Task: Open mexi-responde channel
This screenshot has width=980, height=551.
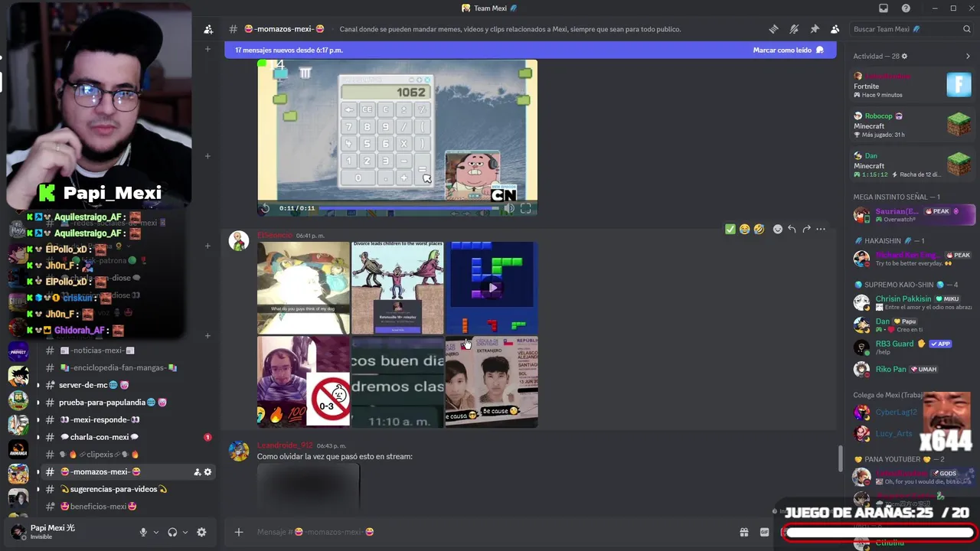Action: pyautogui.click(x=125, y=419)
